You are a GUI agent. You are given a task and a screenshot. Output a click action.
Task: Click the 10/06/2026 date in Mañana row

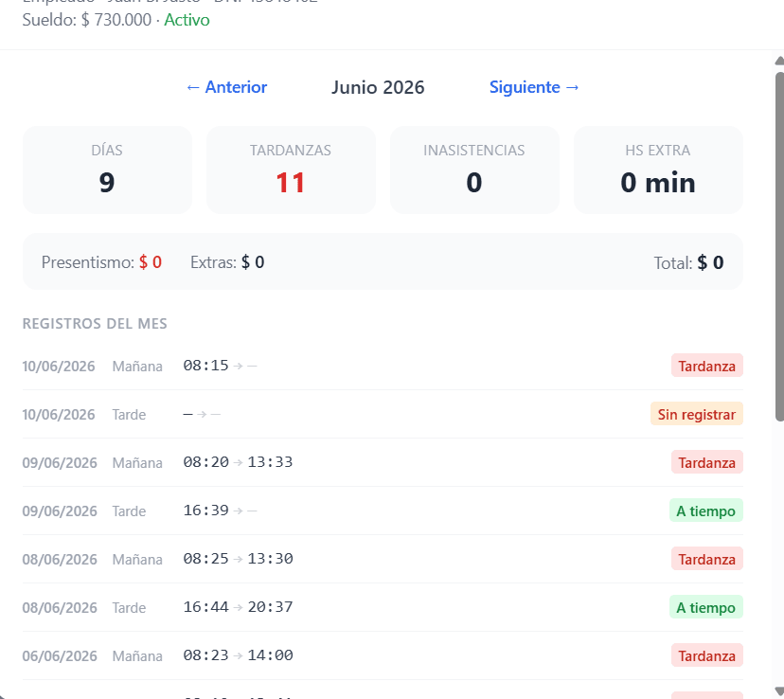pyautogui.click(x=59, y=366)
